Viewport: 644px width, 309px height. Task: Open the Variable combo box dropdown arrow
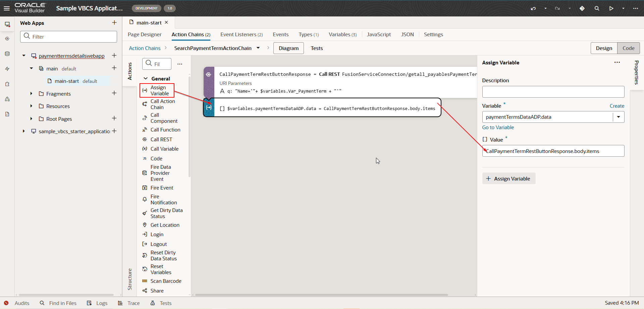point(619,117)
